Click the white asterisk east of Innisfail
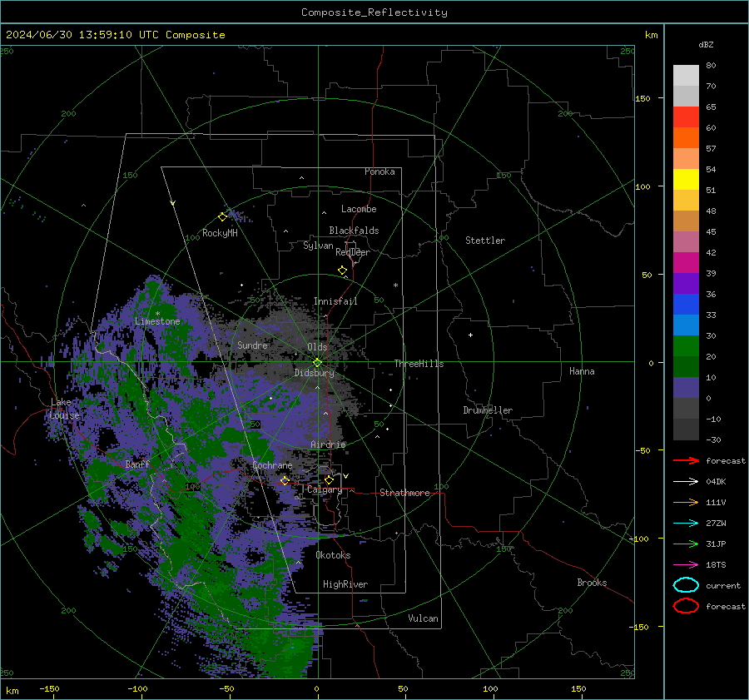This screenshot has height=700, width=749. click(x=395, y=285)
